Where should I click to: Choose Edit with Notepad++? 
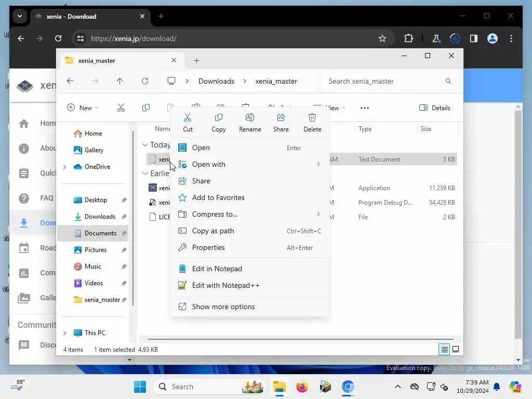pos(250,286)
